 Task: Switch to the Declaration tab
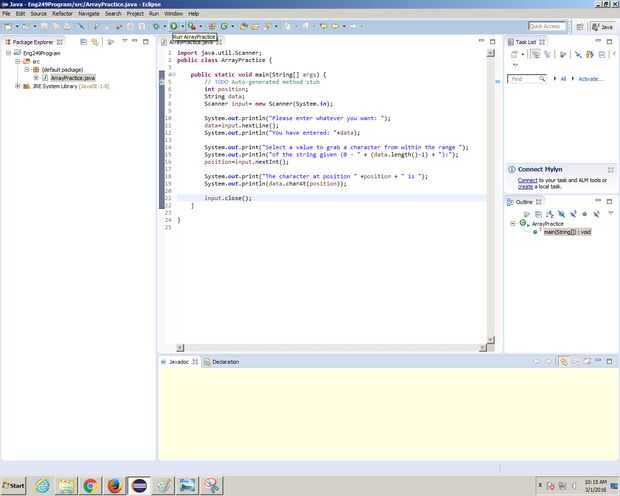click(x=225, y=361)
